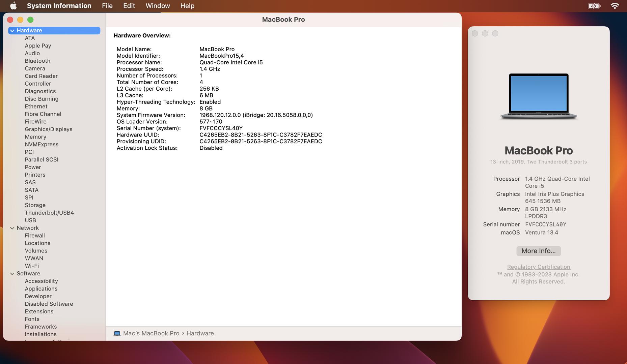Click green zoom button of System Information
This screenshot has height=364, width=627.
tap(30, 20)
